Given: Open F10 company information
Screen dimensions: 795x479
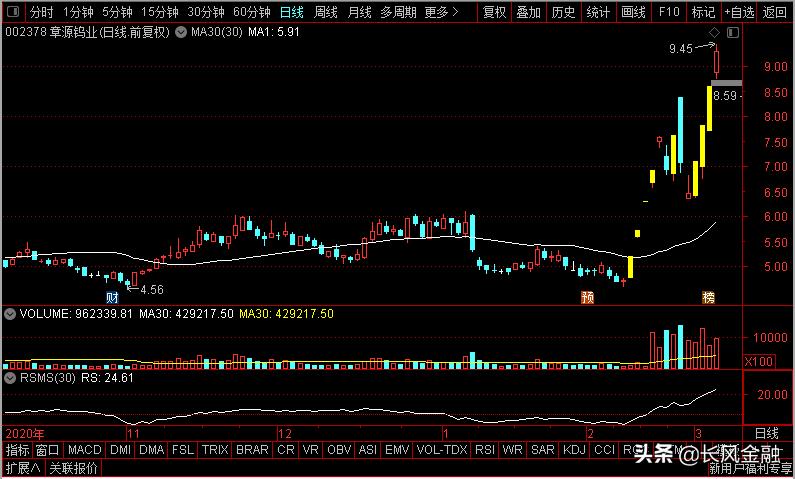Looking at the screenshot, I should click(x=669, y=12).
